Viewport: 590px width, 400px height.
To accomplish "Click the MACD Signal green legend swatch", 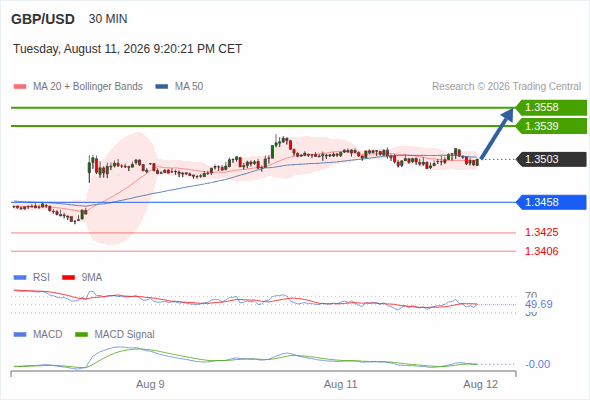I will coord(81,335).
